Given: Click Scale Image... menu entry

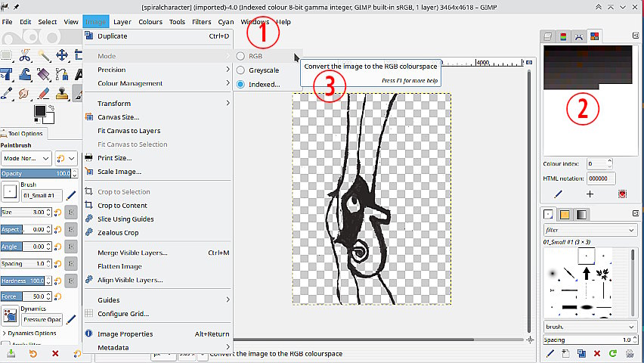Looking at the screenshot, I should [x=119, y=172].
